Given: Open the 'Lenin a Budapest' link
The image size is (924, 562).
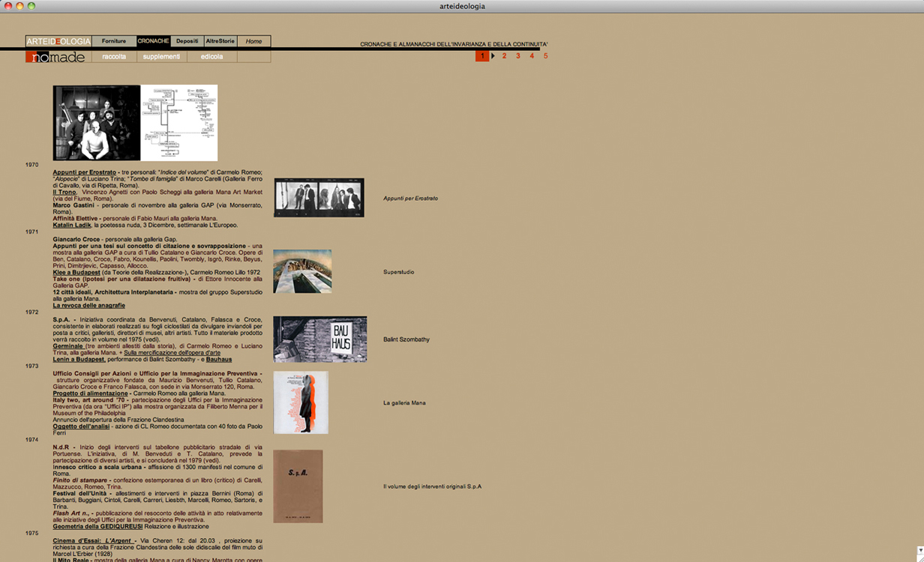Looking at the screenshot, I should click(79, 360).
